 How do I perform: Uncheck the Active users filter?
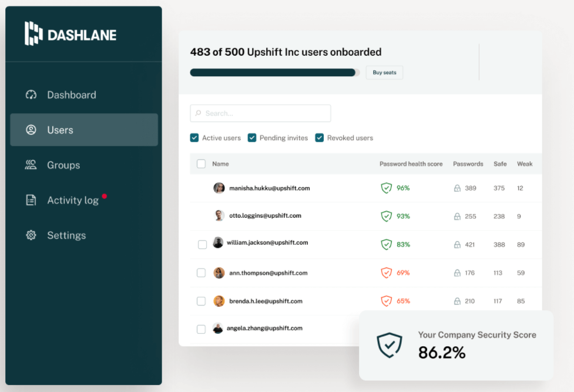194,138
